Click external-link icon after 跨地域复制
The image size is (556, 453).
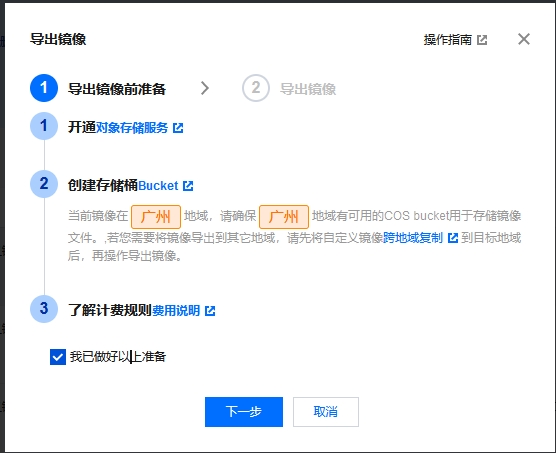(x=453, y=238)
